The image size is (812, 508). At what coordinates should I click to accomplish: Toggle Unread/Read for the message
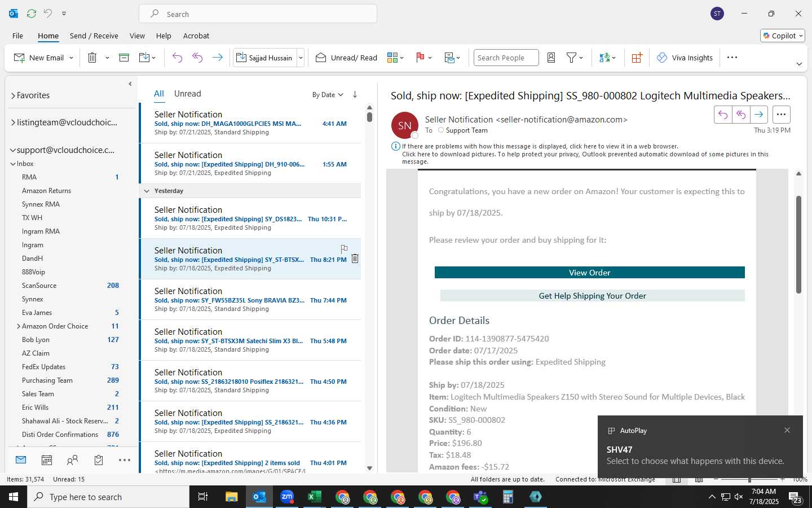[346, 58]
